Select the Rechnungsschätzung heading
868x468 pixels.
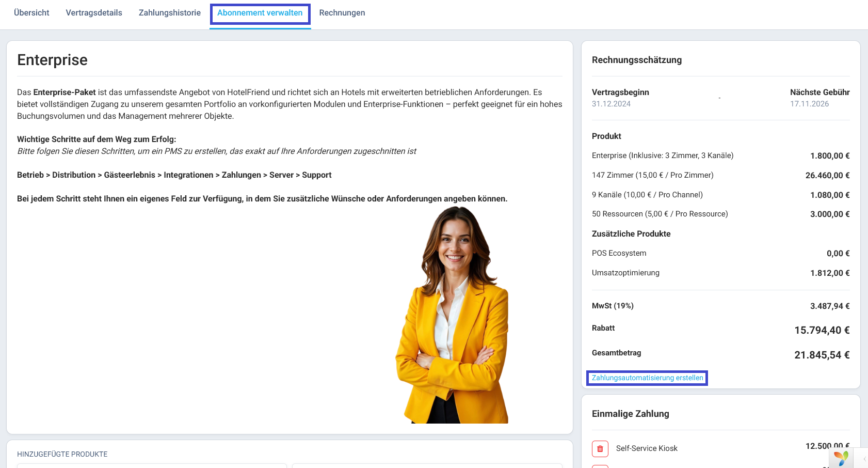(637, 60)
